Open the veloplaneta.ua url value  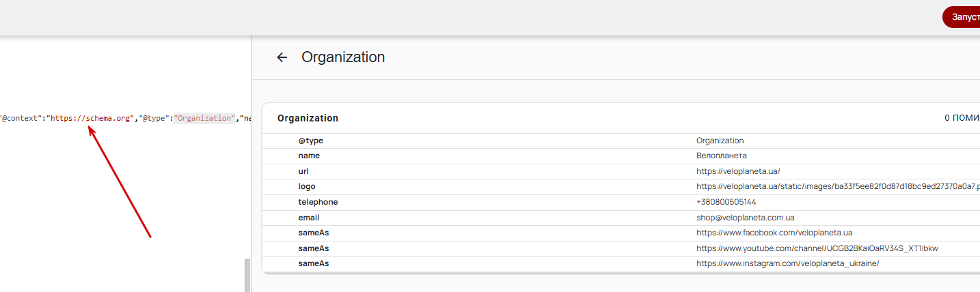tap(738, 171)
